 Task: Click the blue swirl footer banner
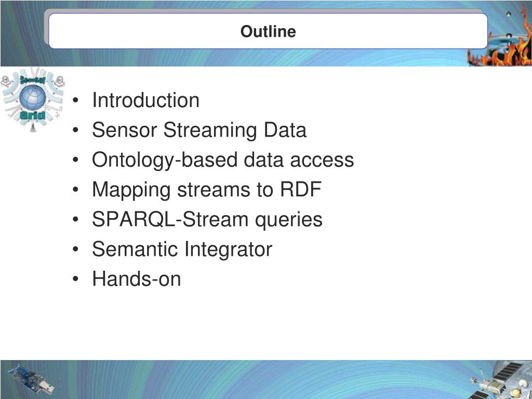point(266,379)
